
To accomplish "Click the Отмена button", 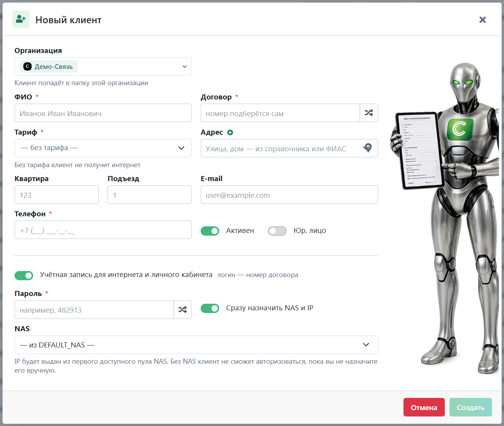I will [424, 407].
